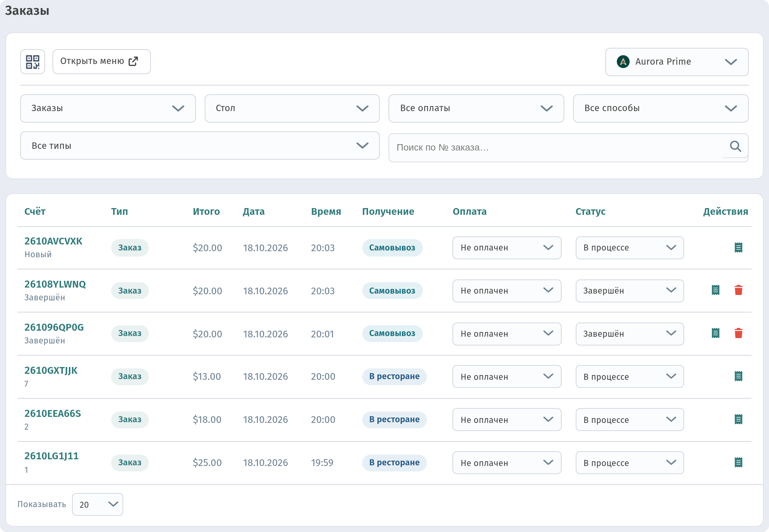The image size is (769, 532).
Task: View receipt for order 26108YLWNQ
Action: 715,290
